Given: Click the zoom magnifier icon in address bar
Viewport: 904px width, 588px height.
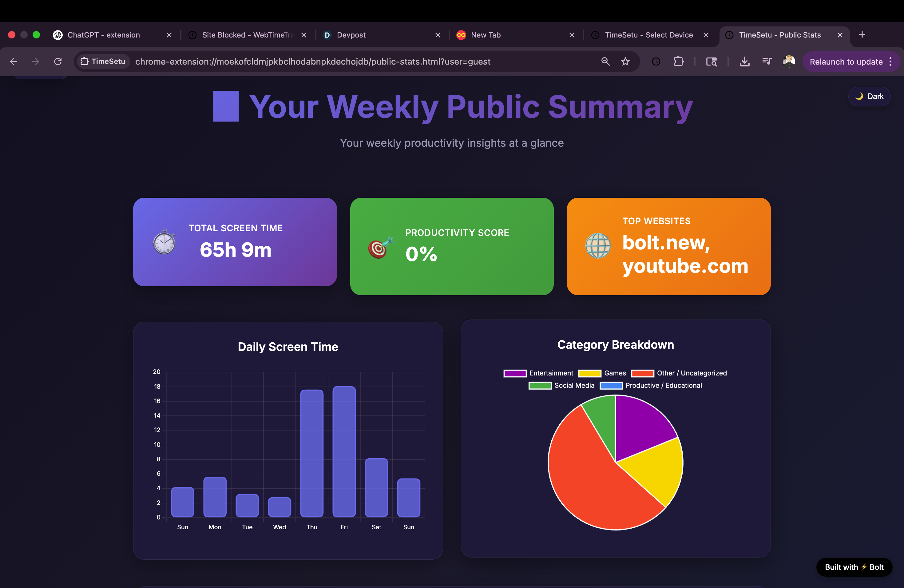Looking at the screenshot, I should (x=605, y=62).
